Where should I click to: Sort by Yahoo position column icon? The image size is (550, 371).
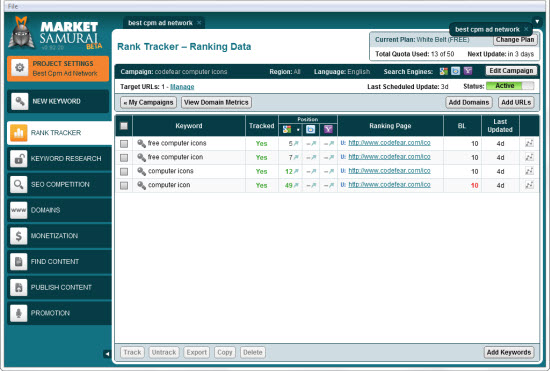point(328,129)
